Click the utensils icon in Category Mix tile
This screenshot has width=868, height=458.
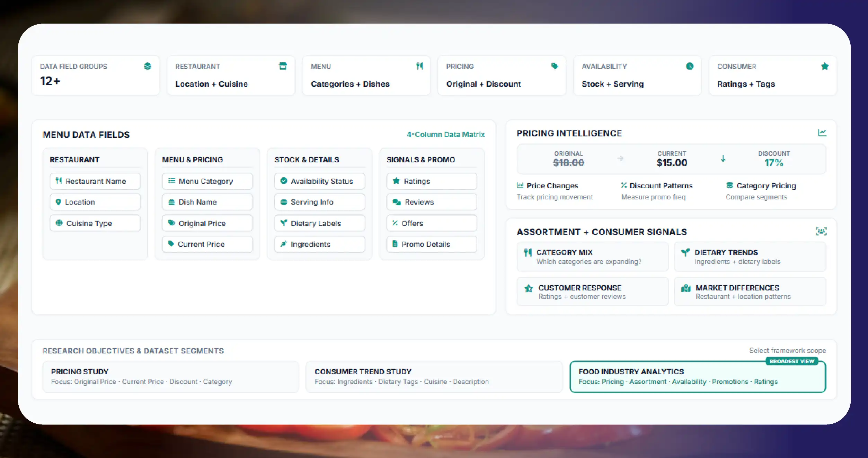pos(528,253)
